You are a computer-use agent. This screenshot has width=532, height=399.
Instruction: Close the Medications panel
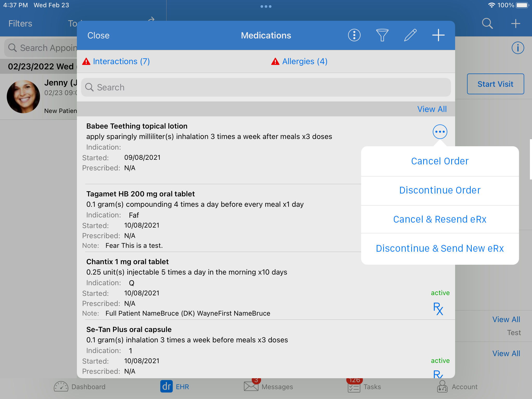[98, 35]
